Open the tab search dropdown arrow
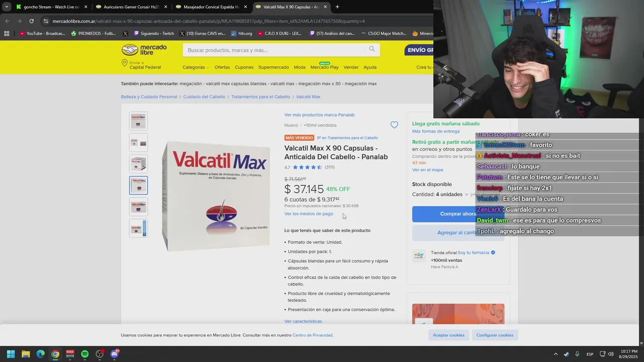The image size is (644, 362). tap(6, 7)
